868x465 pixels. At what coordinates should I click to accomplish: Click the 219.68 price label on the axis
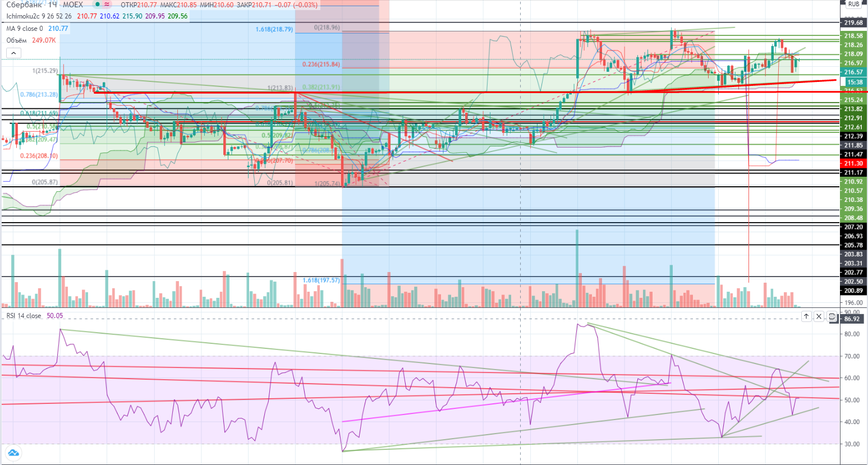coord(853,22)
